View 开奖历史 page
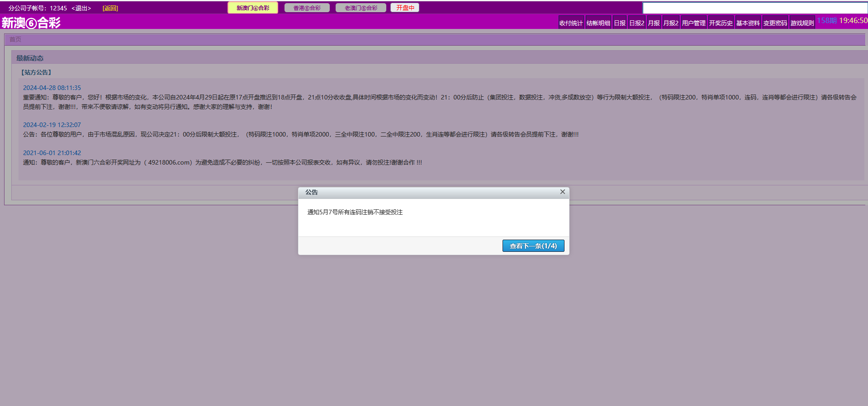 coord(721,23)
